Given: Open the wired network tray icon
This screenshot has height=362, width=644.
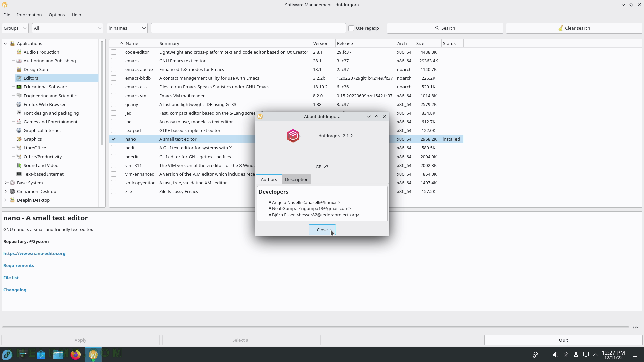Looking at the screenshot, I should [x=586, y=355].
